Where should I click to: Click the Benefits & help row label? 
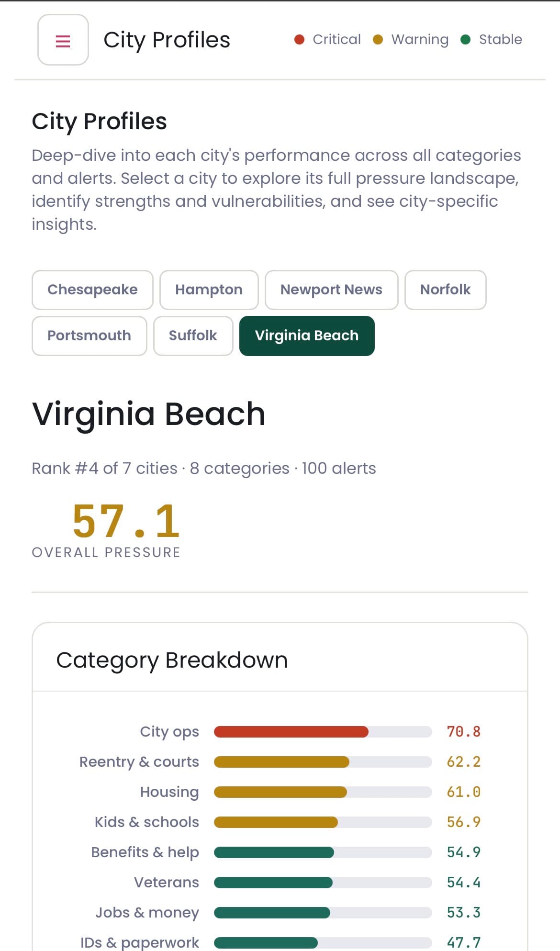145,852
